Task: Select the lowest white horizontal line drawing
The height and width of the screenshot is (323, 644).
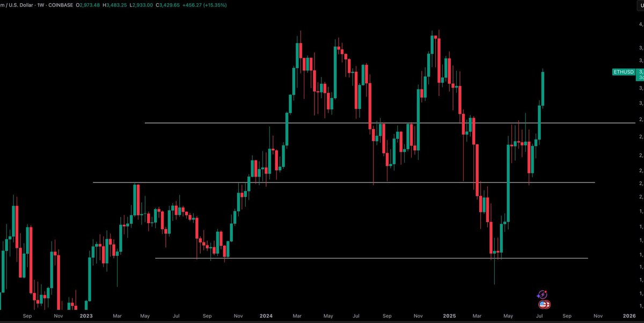Action: (x=371, y=258)
